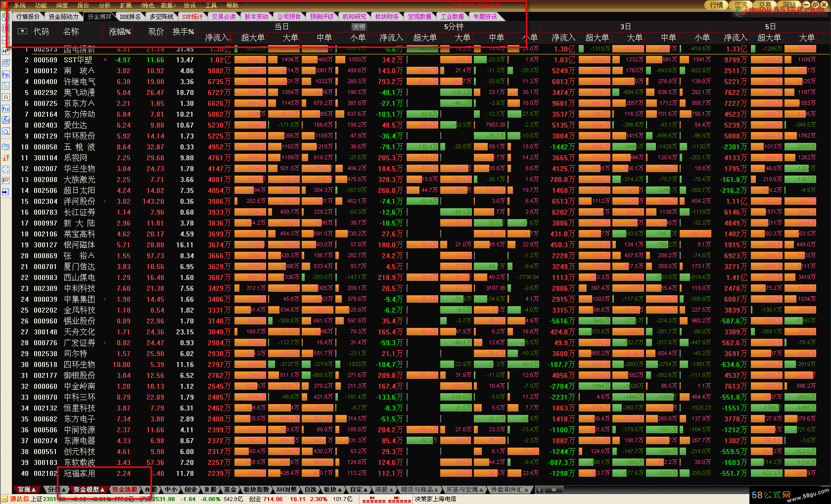Open the F10 company info icon
This screenshot has width=831, height=504.
pos(5,74)
